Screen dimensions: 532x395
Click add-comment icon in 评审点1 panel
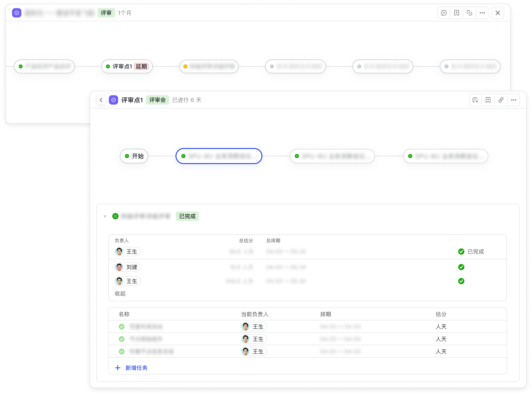tap(475, 100)
